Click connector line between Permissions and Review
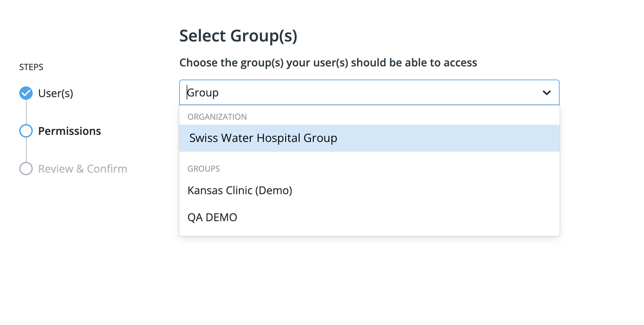The height and width of the screenshot is (325, 644). 26,150
